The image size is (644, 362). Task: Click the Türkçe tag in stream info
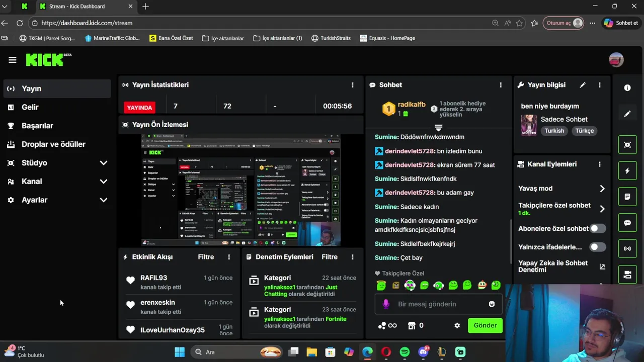click(x=585, y=131)
